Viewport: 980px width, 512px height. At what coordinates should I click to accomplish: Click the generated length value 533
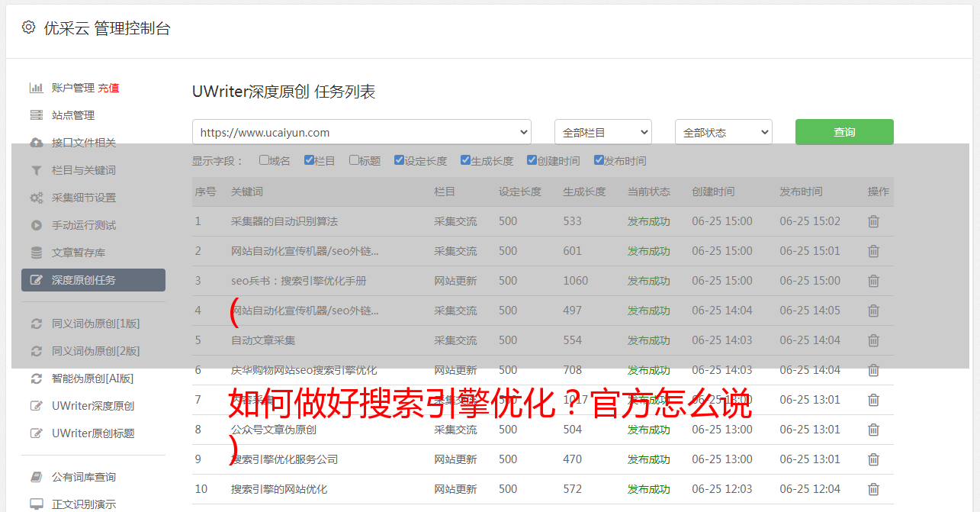click(x=573, y=221)
